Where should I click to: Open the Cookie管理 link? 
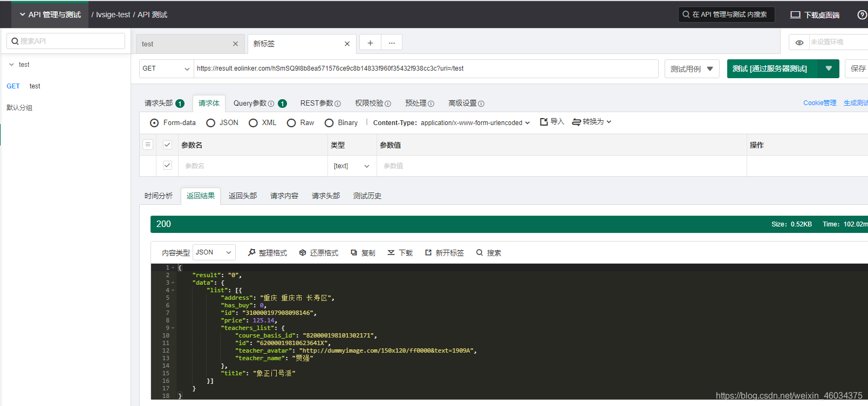pyautogui.click(x=819, y=103)
